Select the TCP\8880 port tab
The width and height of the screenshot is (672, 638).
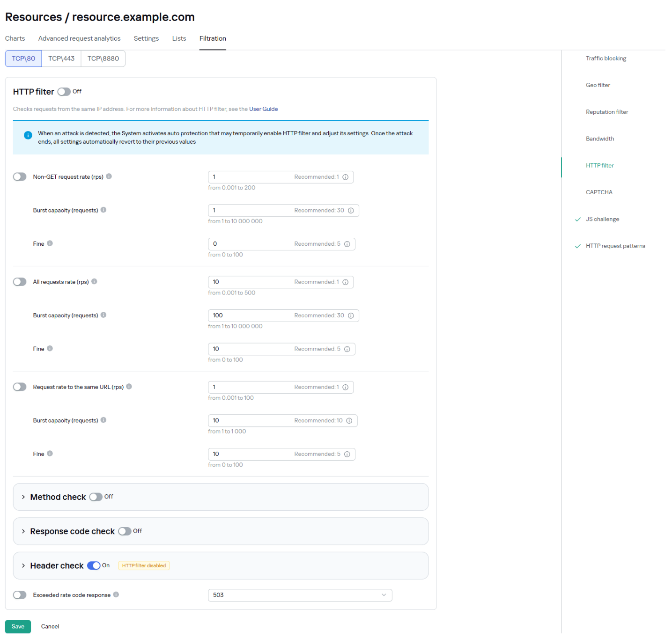tap(103, 59)
